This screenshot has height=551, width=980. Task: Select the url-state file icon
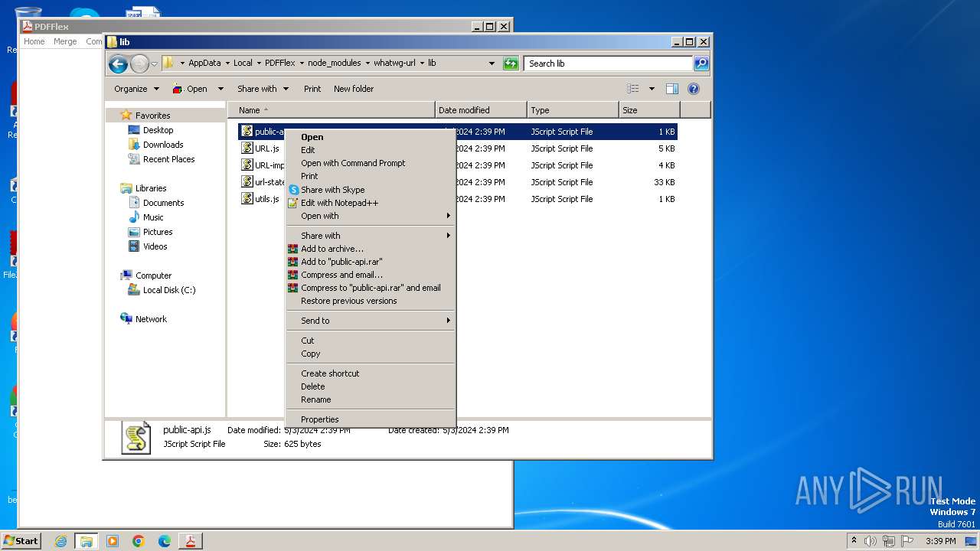click(247, 182)
